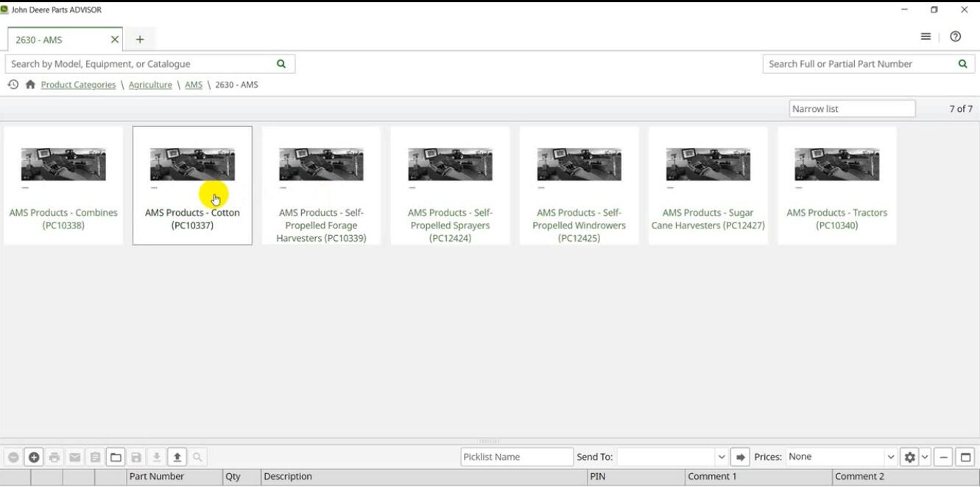Click thumbnail image of Self-Propelled Sprayers card
Image resolution: width=980 pixels, height=487 pixels.
coord(451,164)
